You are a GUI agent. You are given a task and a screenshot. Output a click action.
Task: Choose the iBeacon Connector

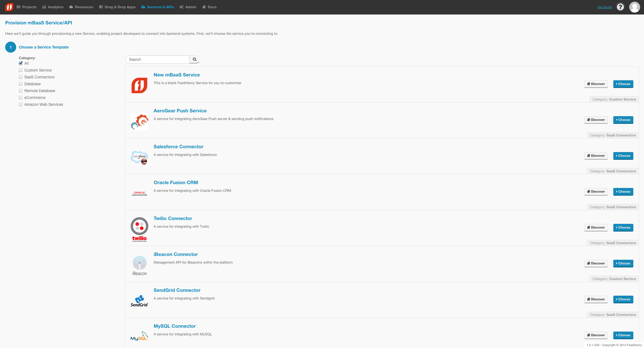623,264
